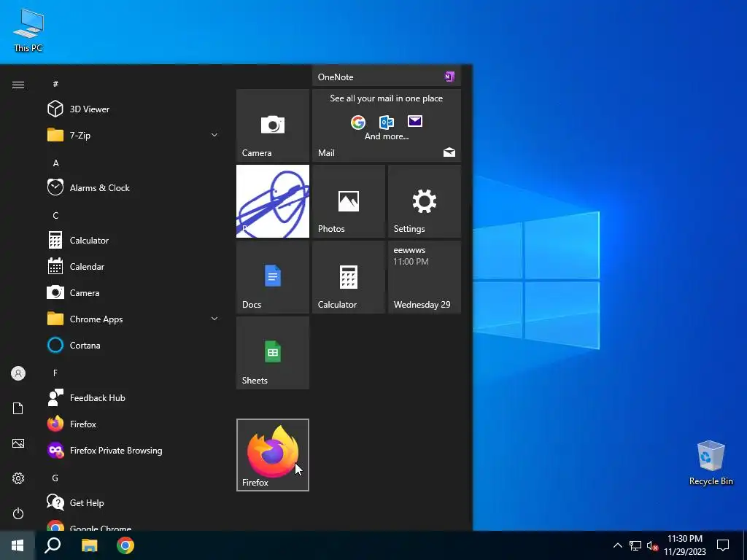The width and height of the screenshot is (747, 560).
Task: Open the network status tray icon
Action: coord(635,545)
